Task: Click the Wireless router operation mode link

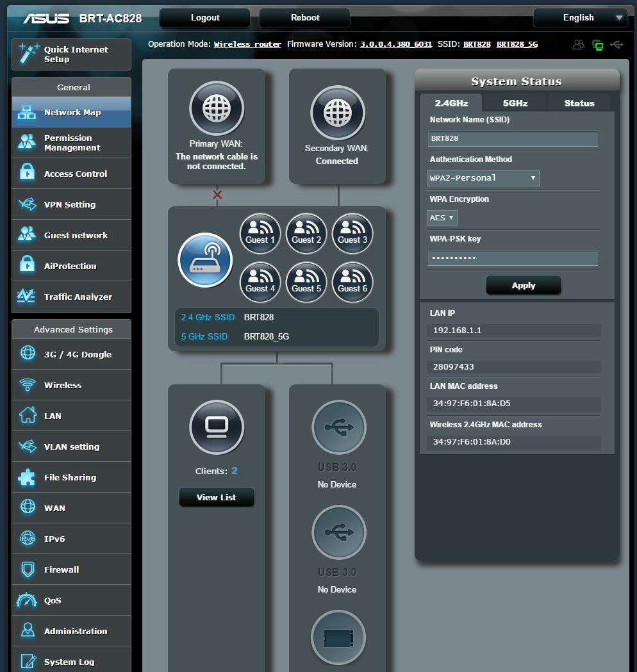Action: coord(247,44)
